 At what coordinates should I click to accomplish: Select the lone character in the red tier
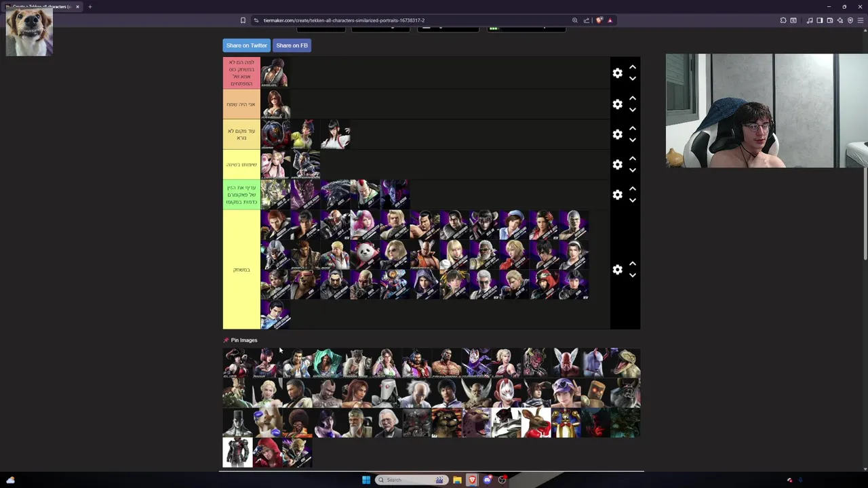point(275,73)
